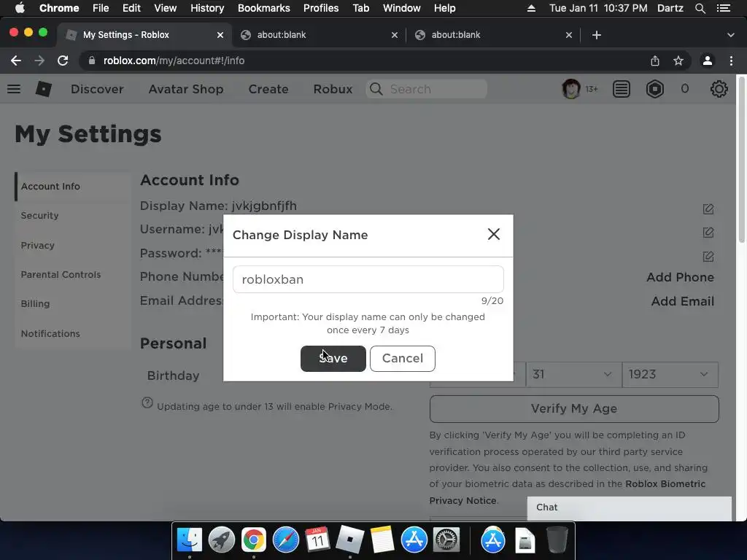Open Notes from the Dock
Image resolution: width=747 pixels, height=560 pixels.
point(382,540)
